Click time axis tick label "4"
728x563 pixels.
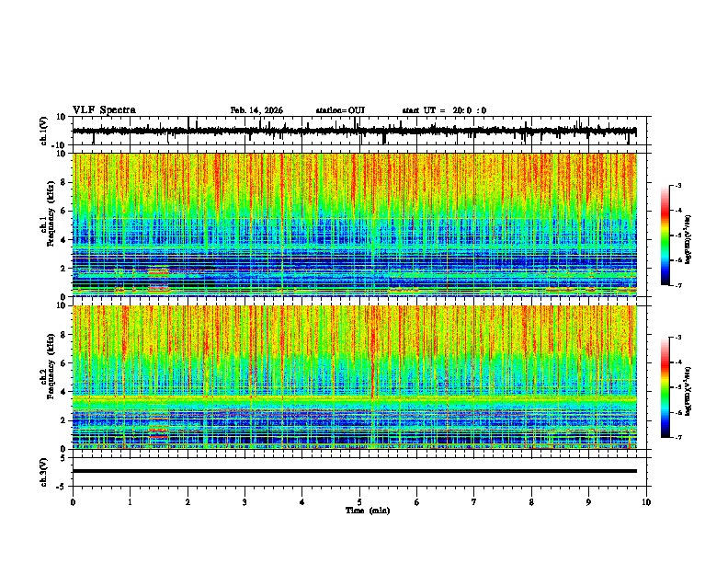tap(302, 502)
